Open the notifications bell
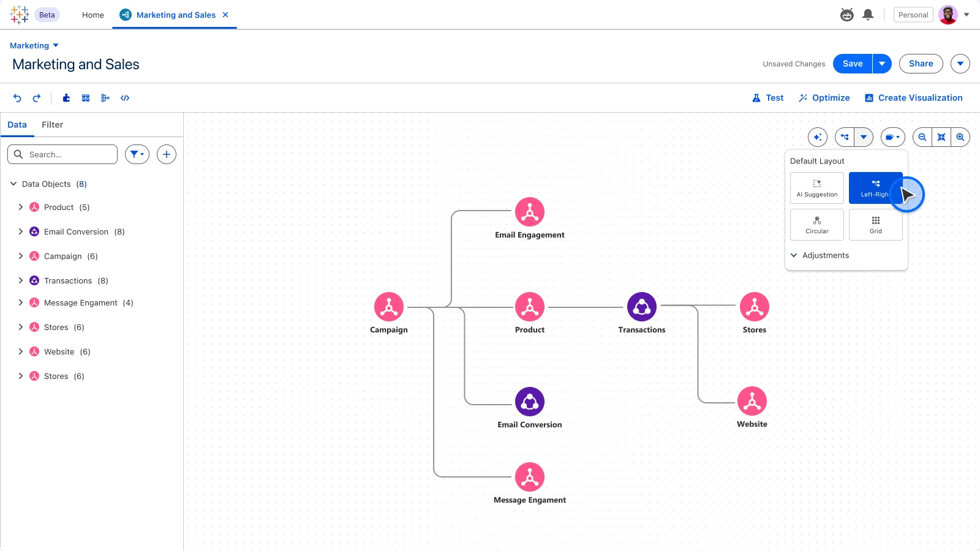The width and height of the screenshot is (980, 551). 868,15
